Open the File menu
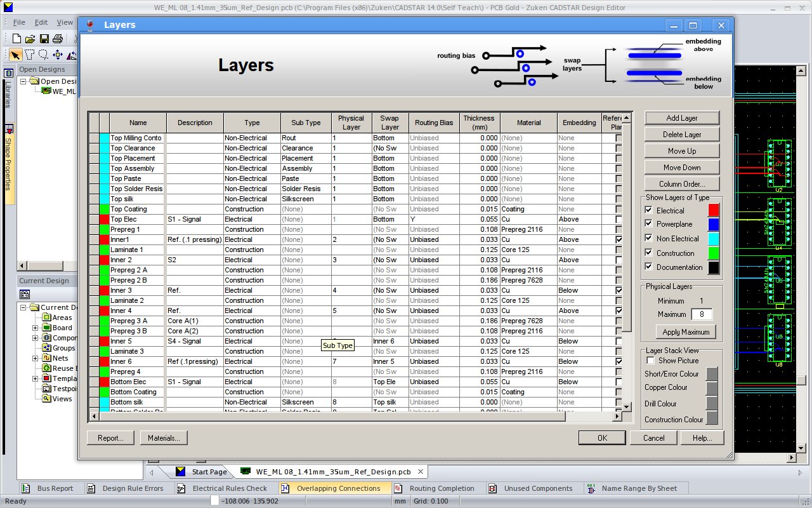Image resolution: width=812 pixels, height=508 pixels. tap(19, 22)
